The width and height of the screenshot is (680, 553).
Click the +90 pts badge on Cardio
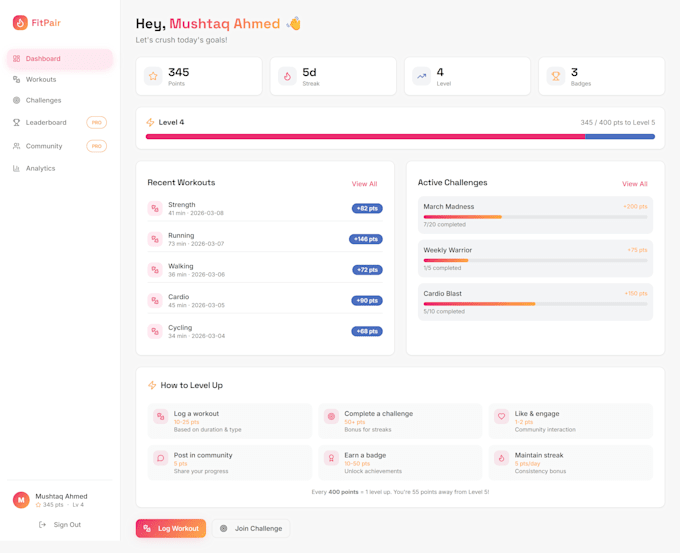tap(367, 301)
